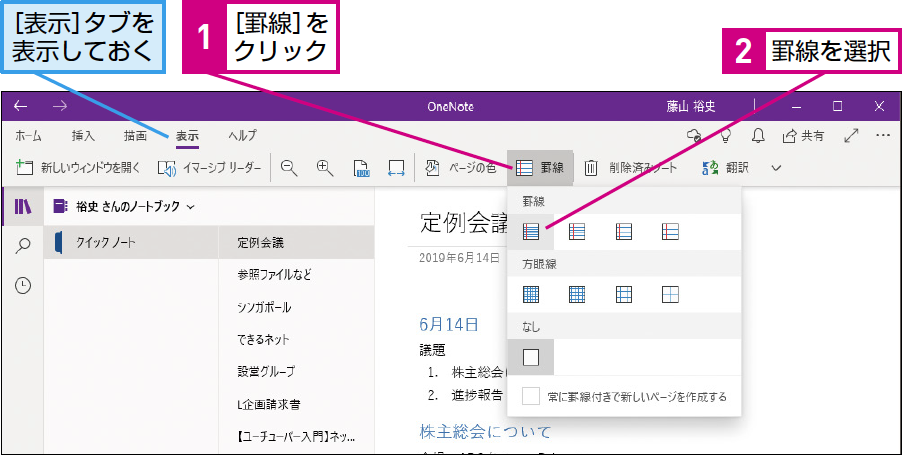This screenshot has height=455, width=902.
Task: Click the back arrow in title bar
Action: 21,106
